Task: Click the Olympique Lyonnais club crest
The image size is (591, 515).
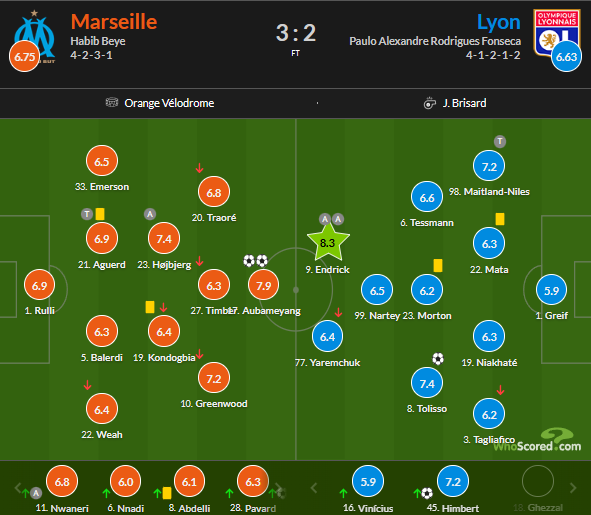Action: [557, 33]
